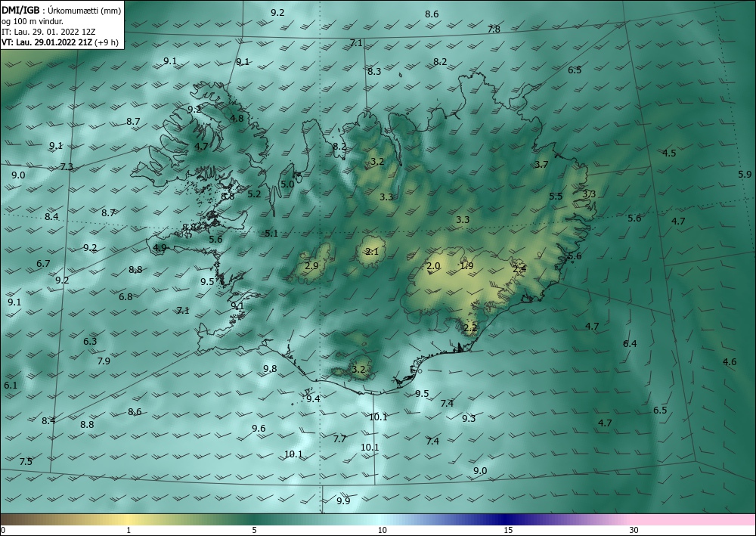
Task: Click the 4.6 value at the right edge
Action: pyautogui.click(x=730, y=362)
